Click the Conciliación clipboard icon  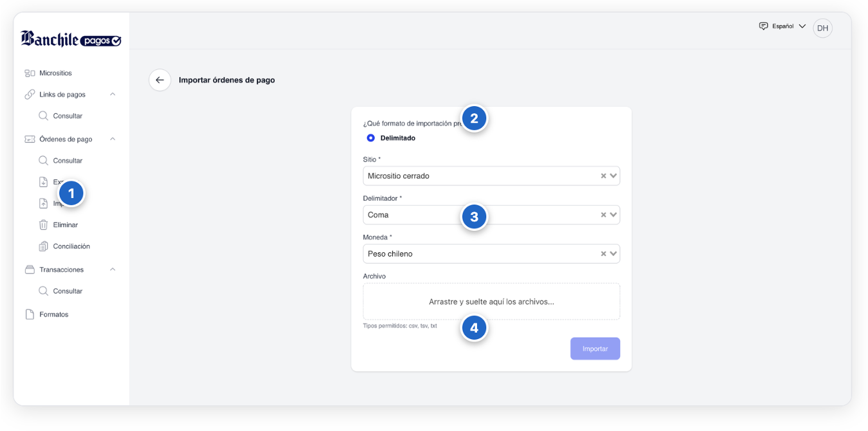[43, 246]
